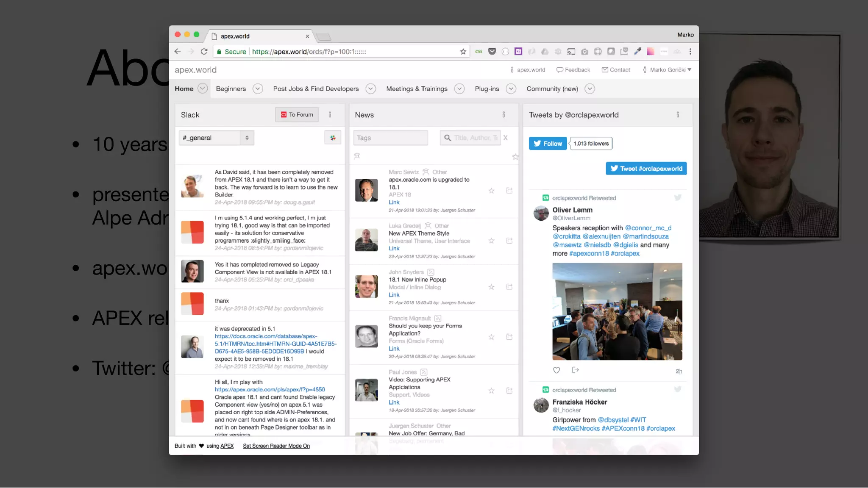Expand Marko Gorički user menu
The width and height of the screenshot is (868, 488).
pos(670,70)
